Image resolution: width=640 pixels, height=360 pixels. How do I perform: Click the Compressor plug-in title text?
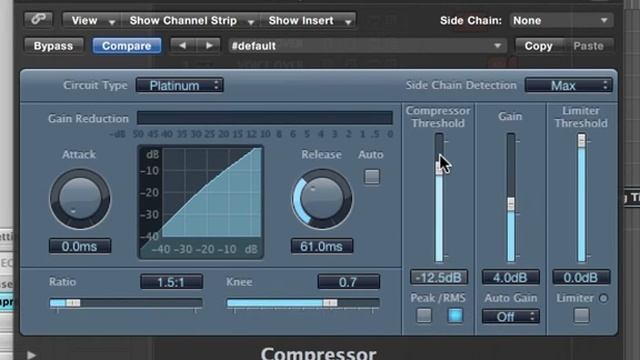(319, 353)
